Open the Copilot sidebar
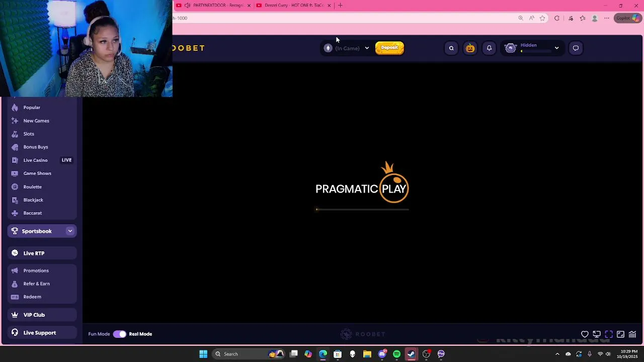Image resolution: width=644 pixels, height=362 pixels. (x=627, y=18)
